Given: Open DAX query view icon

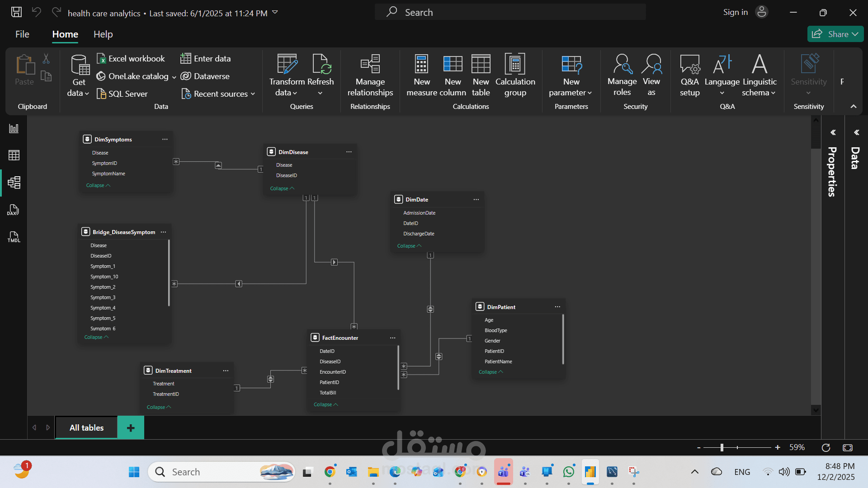Looking at the screenshot, I should (14, 210).
